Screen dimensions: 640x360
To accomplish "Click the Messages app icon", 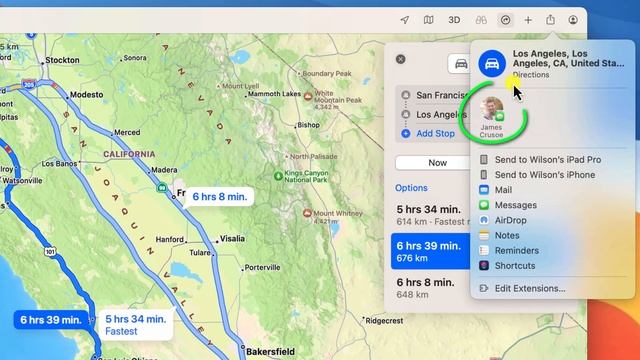I will click(484, 205).
